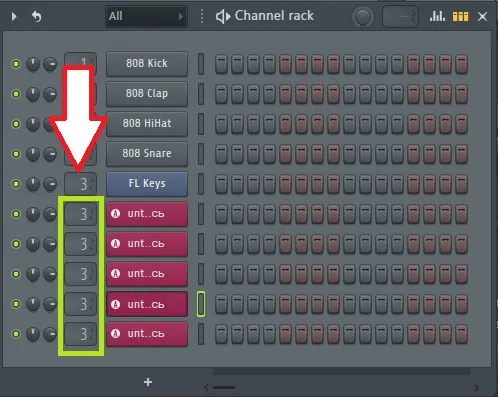The height and width of the screenshot is (397, 498).
Task: Click audio clip icon on first unt..сь
Action: [x=115, y=214]
